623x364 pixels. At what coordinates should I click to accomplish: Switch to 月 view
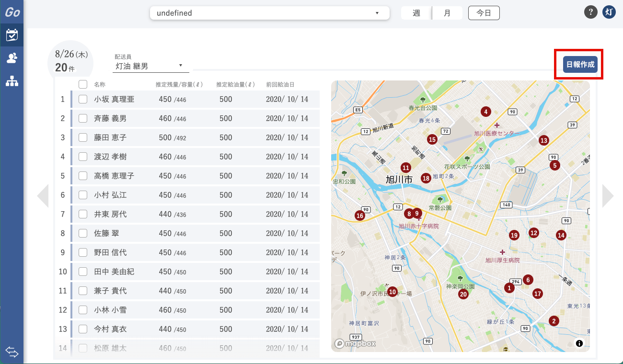(x=447, y=13)
